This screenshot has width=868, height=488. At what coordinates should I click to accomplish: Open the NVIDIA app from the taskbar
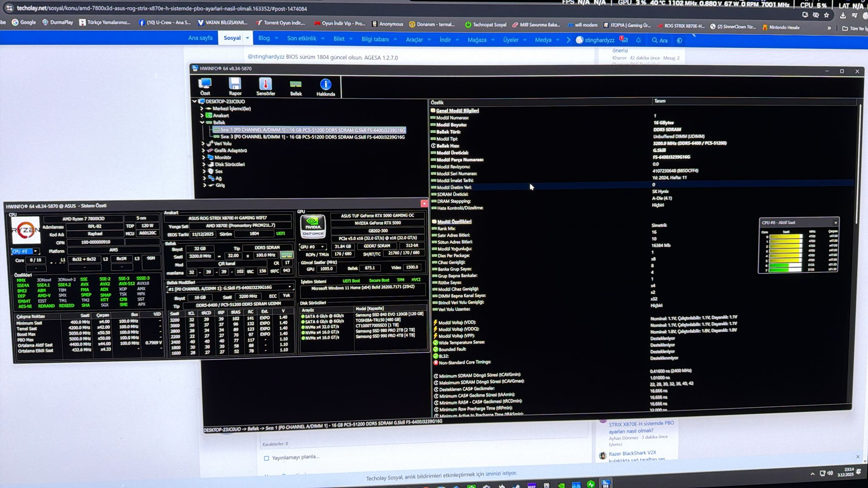(x=561, y=485)
